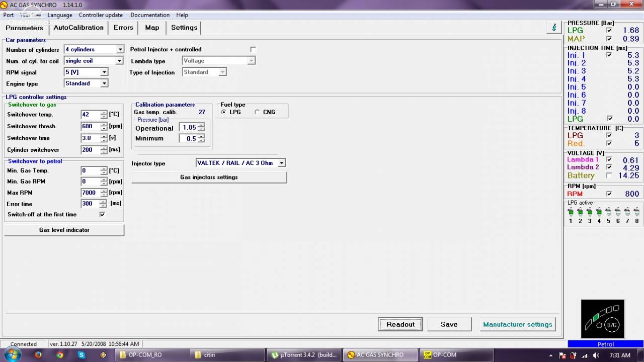Viewport: 644px width, 362px height.
Task: Toggle the LPG pressure checkbox
Action: [x=609, y=31]
